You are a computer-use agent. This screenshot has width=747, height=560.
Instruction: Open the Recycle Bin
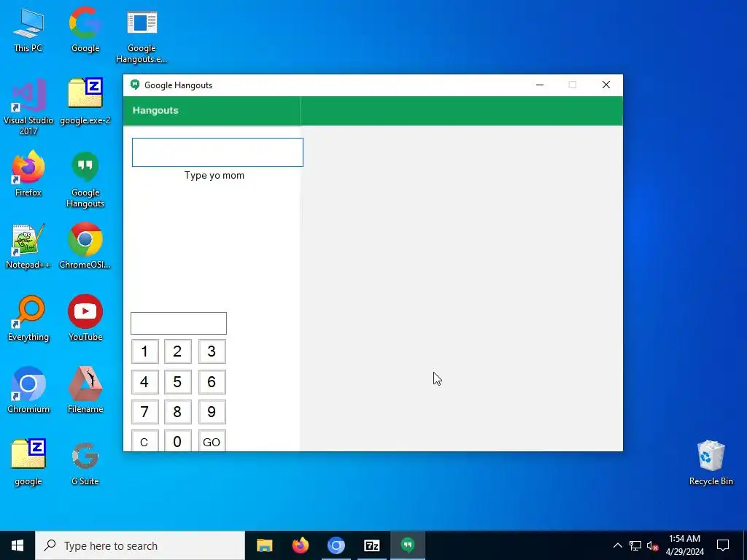click(x=711, y=463)
